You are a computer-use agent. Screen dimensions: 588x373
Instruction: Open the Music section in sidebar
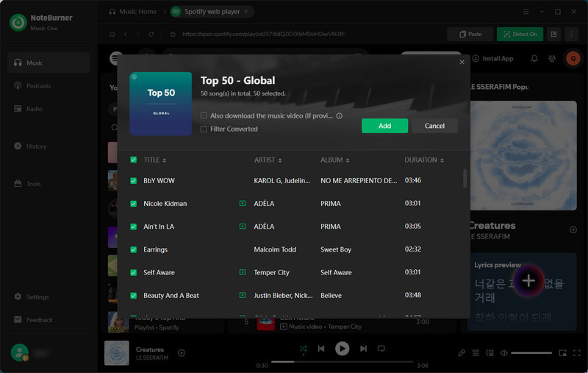49,63
